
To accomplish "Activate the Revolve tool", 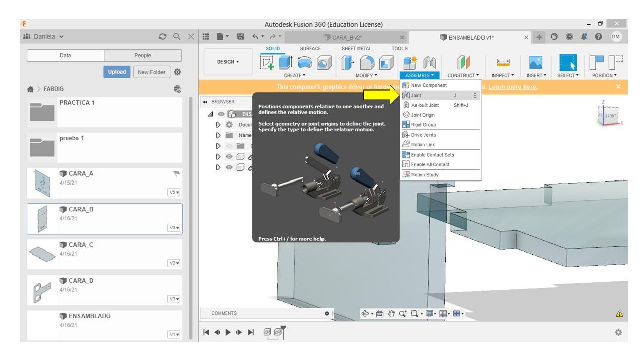I will (305, 62).
